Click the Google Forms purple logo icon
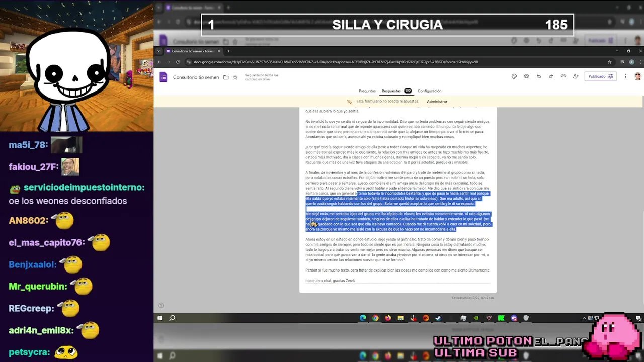The height and width of the screenshot is (362, 644). click(163, 77)
